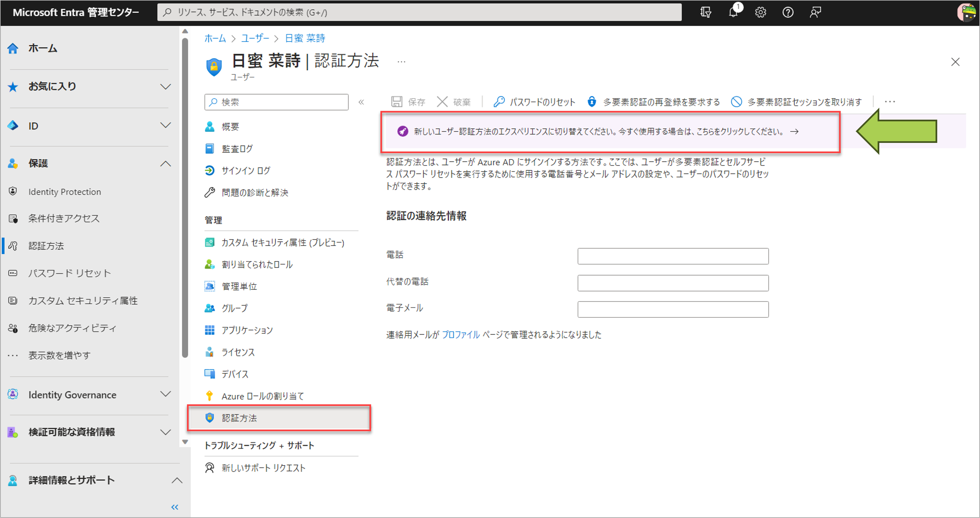Click the top portal search box
This screenshot has width=980, height=518.
(419, 12)
